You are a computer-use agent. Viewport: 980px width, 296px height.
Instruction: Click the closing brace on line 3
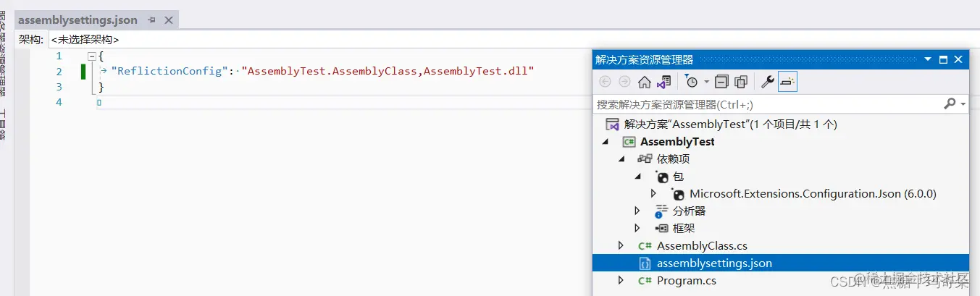pyautogui.click(x=101, y=87)
